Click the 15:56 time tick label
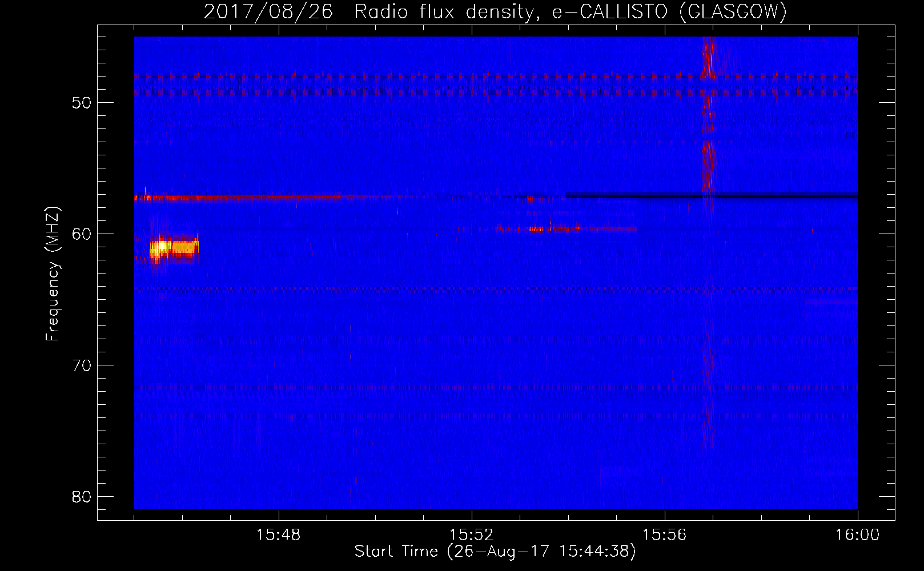The height and width of the screenshot is (571, 924). (665, 535)
